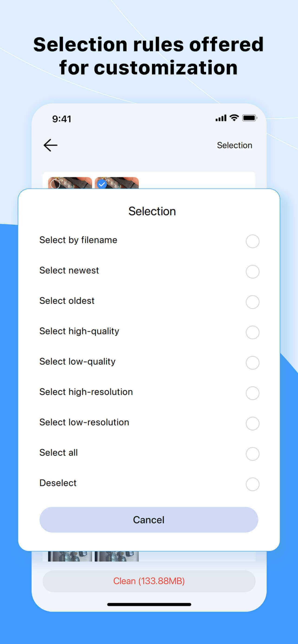Tap the Wi-Fi status icon
This screenshot has width=298, height=644.
[x=234, y=118]
